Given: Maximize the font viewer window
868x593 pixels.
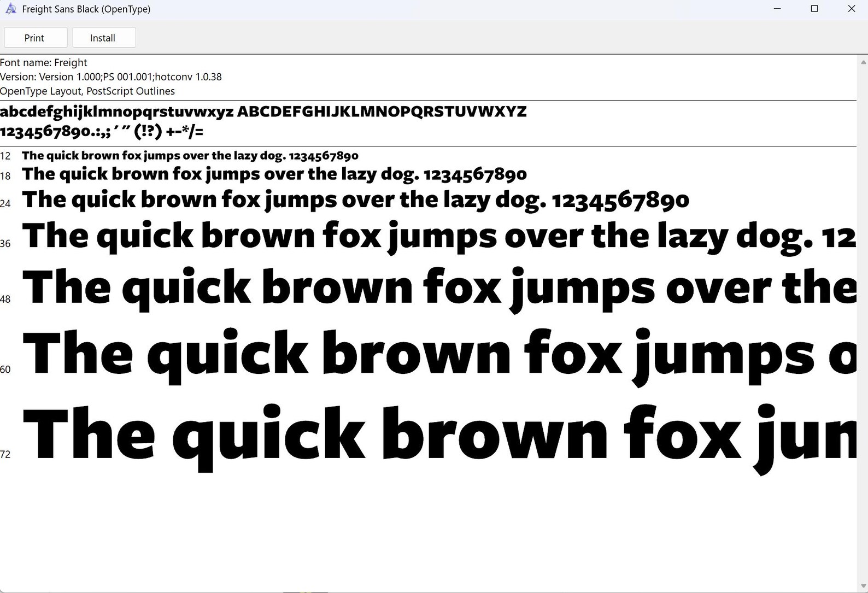Looking at the screenshot, I should (x=814, y=9).
